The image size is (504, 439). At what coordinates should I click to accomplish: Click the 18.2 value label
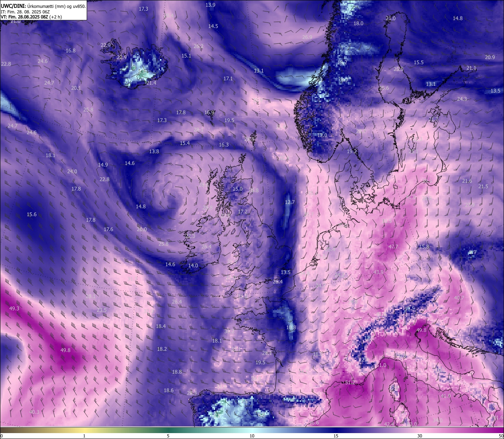coord(162,349)
